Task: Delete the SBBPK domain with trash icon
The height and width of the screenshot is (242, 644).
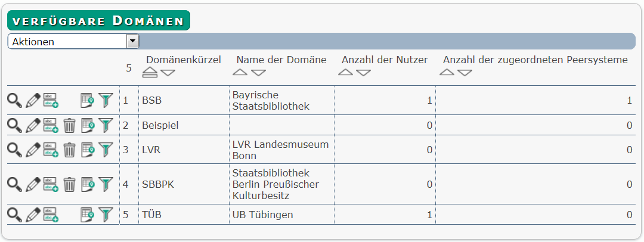Action: click(69, 184)
